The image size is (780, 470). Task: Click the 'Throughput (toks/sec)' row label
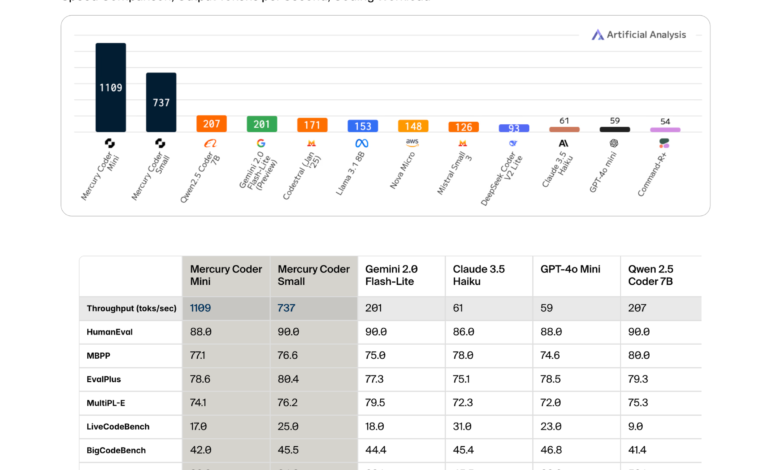(131, 308)
